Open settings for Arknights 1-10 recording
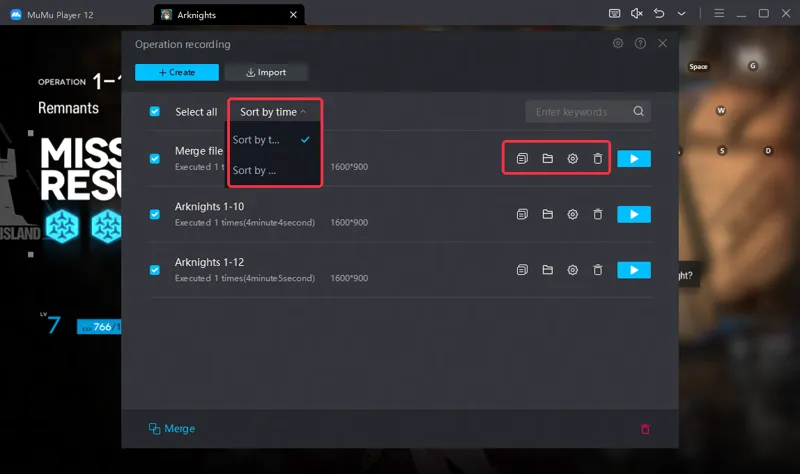The height and width of the screenshot is (474, 800). [572, 214]
